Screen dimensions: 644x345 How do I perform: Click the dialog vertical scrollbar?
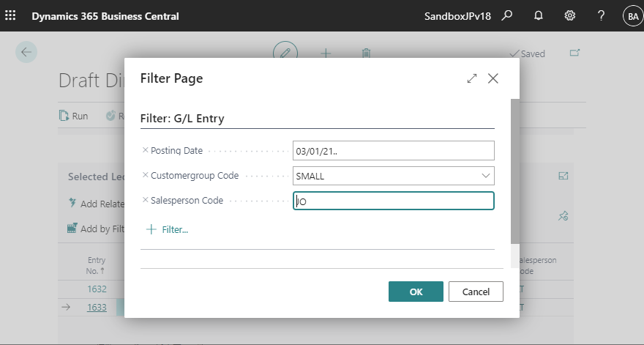[x=515, y=171]
